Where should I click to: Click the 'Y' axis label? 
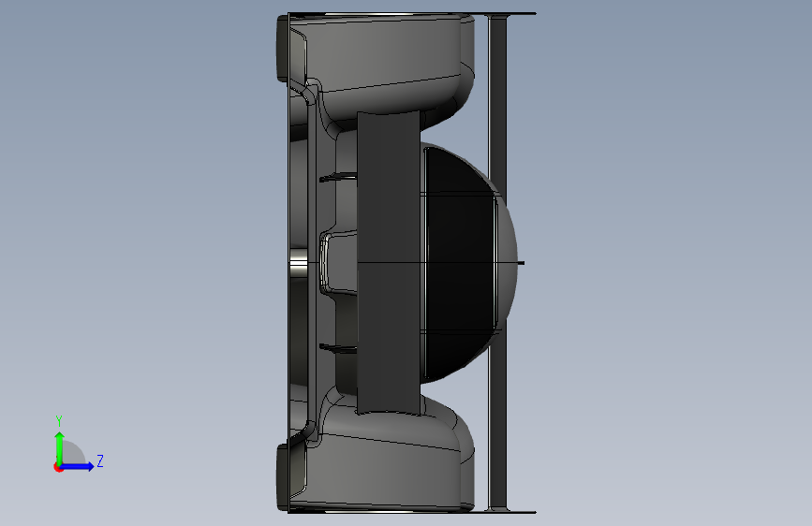59,420
